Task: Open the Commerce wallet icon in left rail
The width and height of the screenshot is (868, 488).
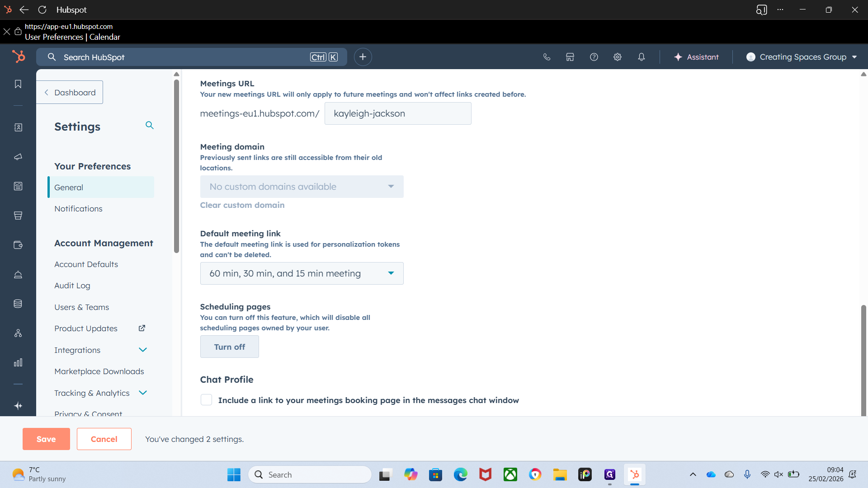Action: point(18,245)
